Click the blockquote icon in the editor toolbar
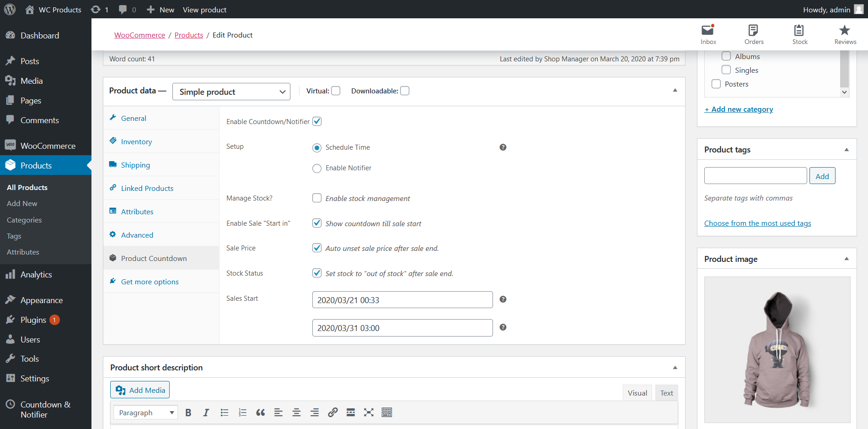 click(260, 412)
